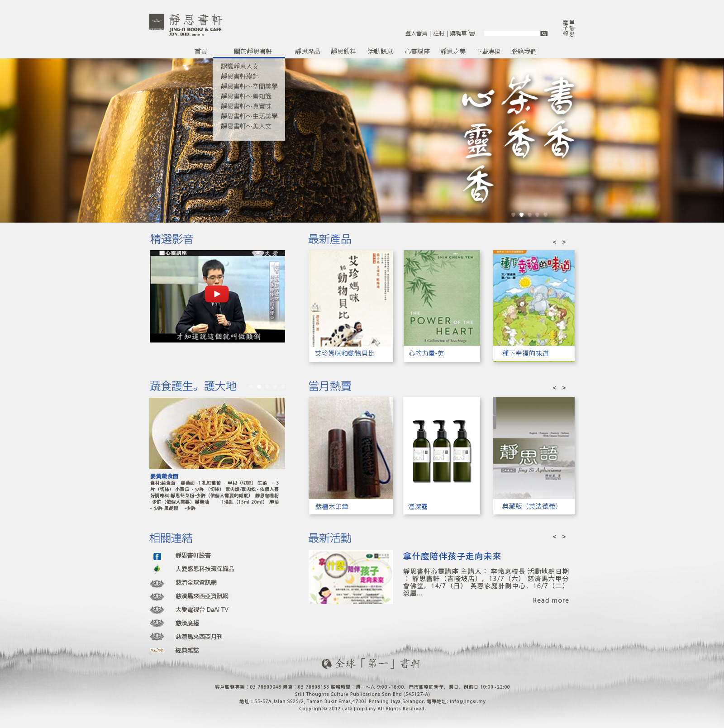Choose 靜思書軒～生活美學 from the dropdown

pos(249,116)
